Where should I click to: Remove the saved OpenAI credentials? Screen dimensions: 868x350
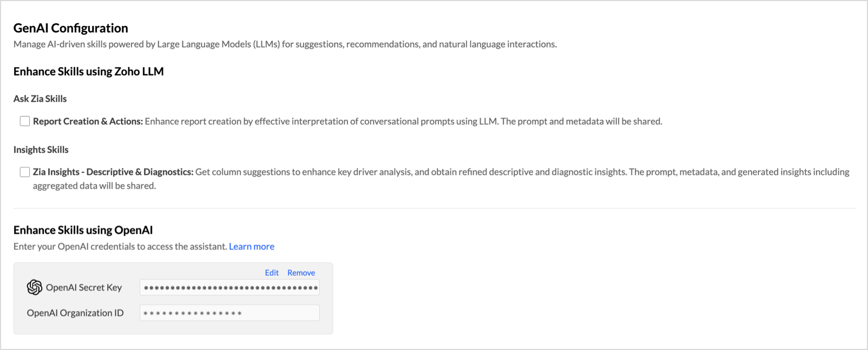(301, 273)
